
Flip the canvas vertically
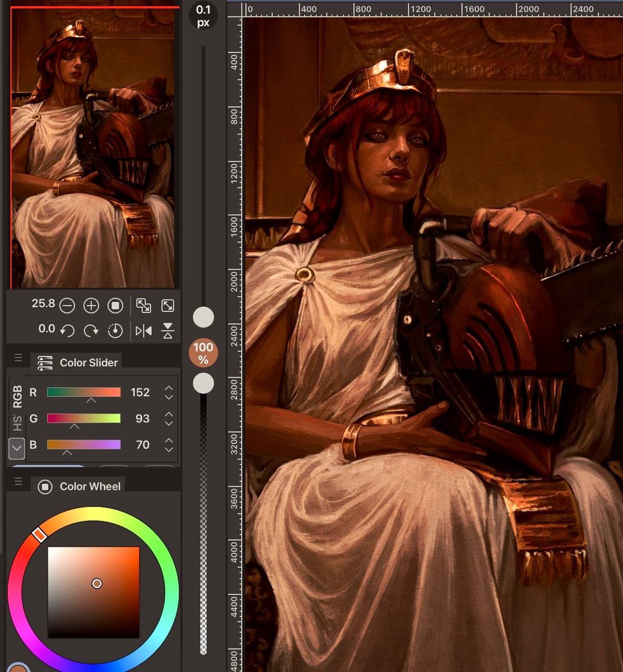(x=168, y=330)
